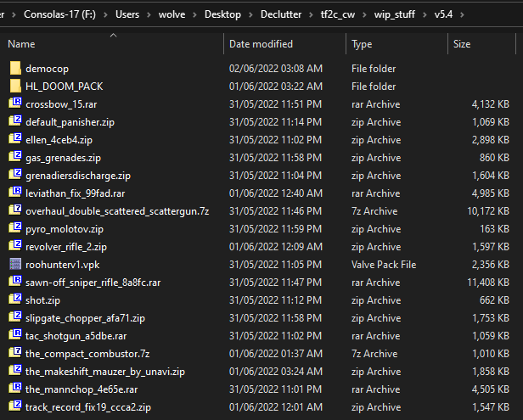The height and width of the screenshot is (420, 523).
Task: Click the overhaul_double_scattered_scattergun.7z archive icon
Action: [15, 210]
